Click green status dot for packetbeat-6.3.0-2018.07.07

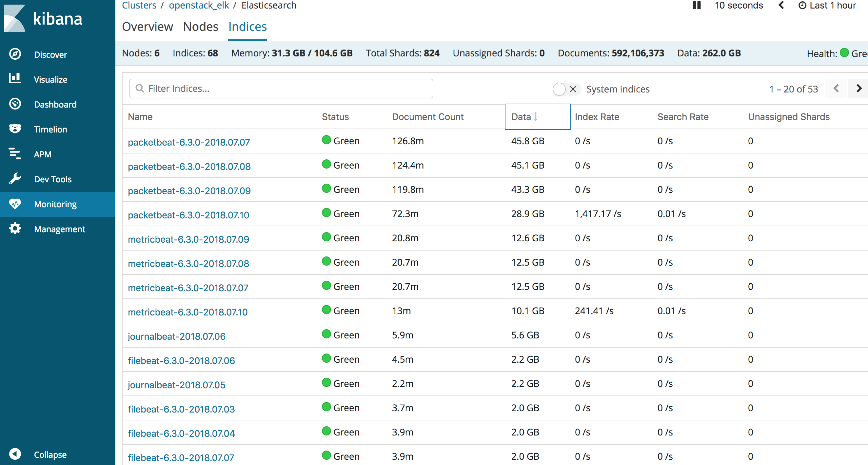pyautogui.click(x=326, y=140)
